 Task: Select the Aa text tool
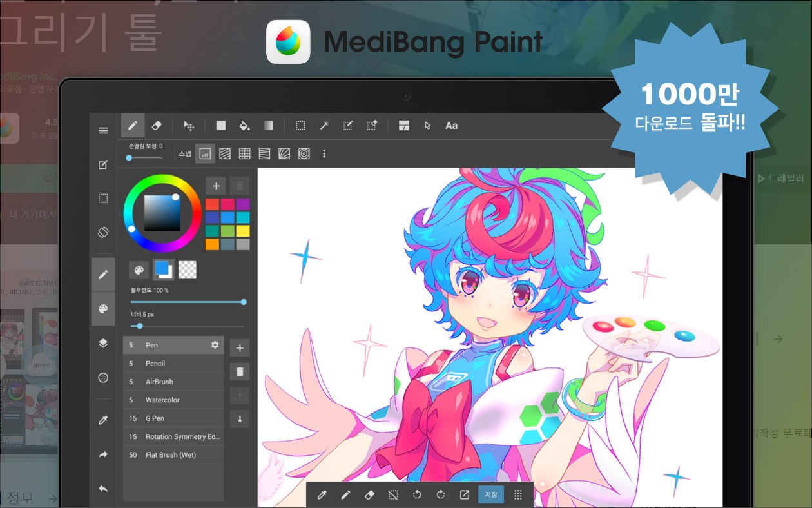[x=451, y=125]
